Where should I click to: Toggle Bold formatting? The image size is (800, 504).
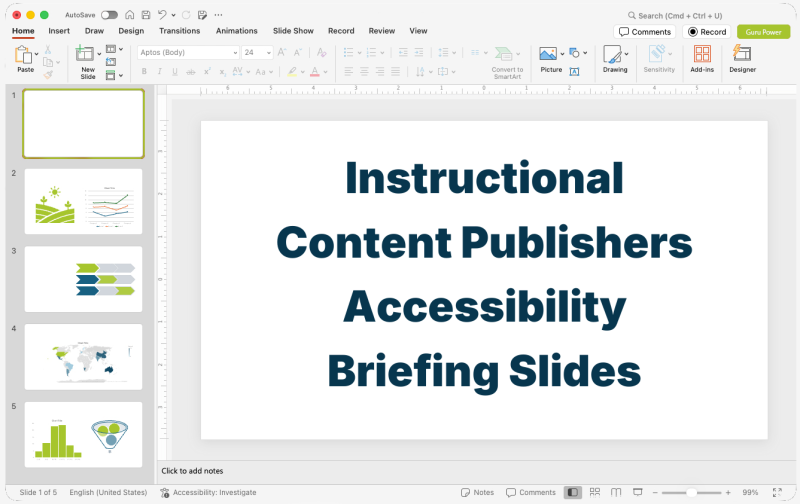coord(144,72)
